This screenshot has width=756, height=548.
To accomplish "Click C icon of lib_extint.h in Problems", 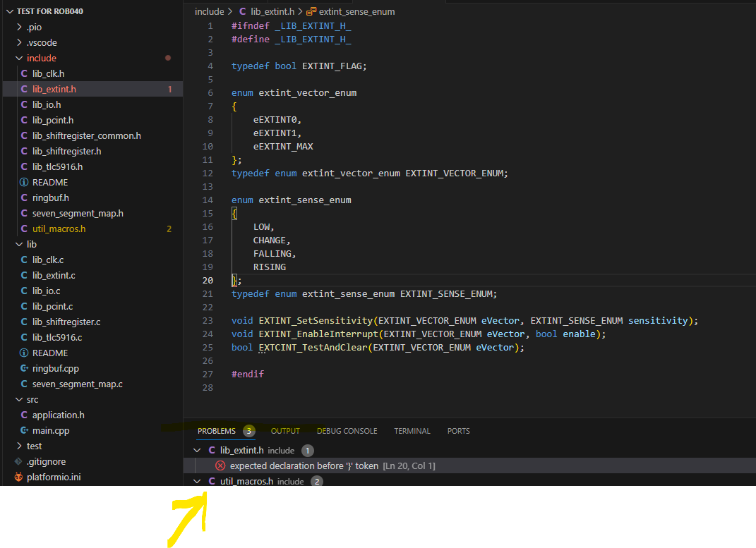I will click(212, 450).
